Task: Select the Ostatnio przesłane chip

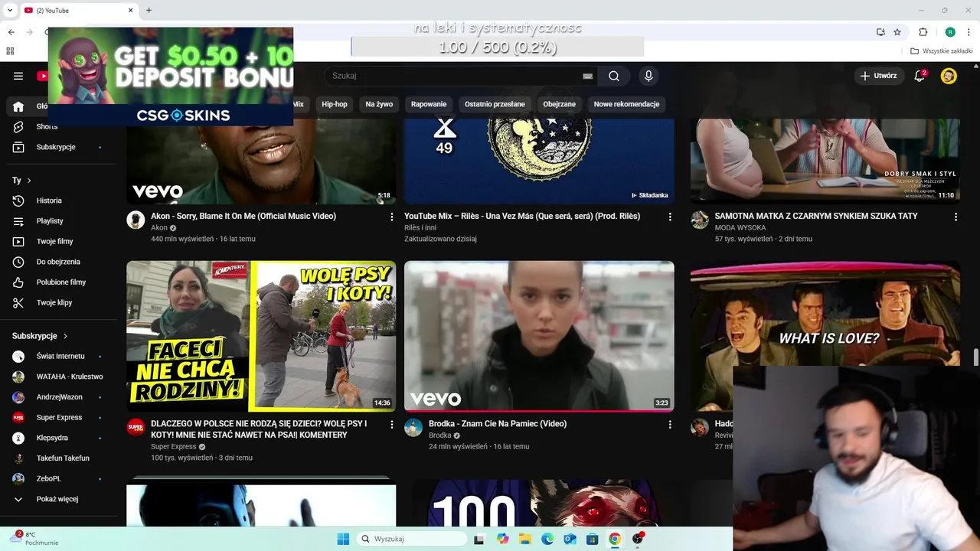Action: [495, 104]
